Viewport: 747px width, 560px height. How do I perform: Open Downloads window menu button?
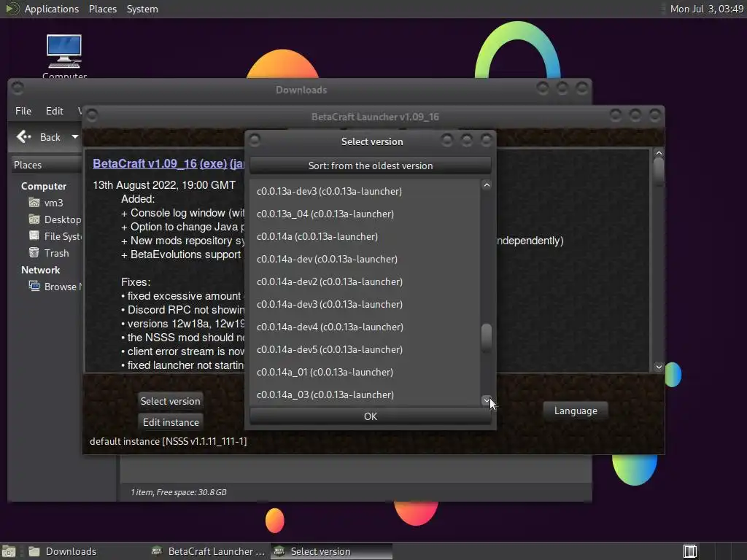[x=18, y=88]
